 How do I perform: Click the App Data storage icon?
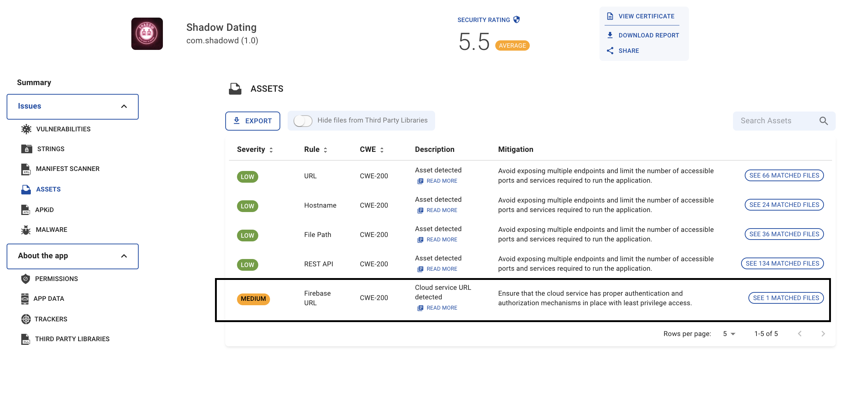click(x=25, y=299)
